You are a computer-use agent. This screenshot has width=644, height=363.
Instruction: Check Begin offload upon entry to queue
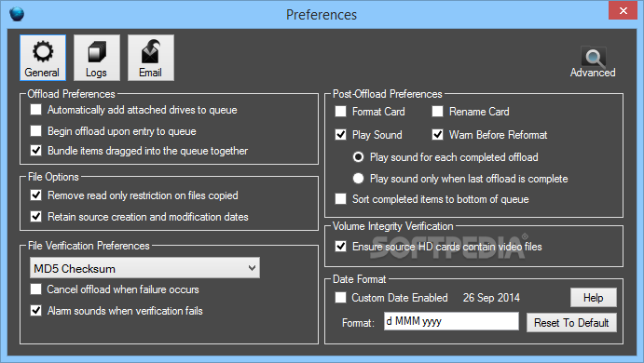pos(36,131)
